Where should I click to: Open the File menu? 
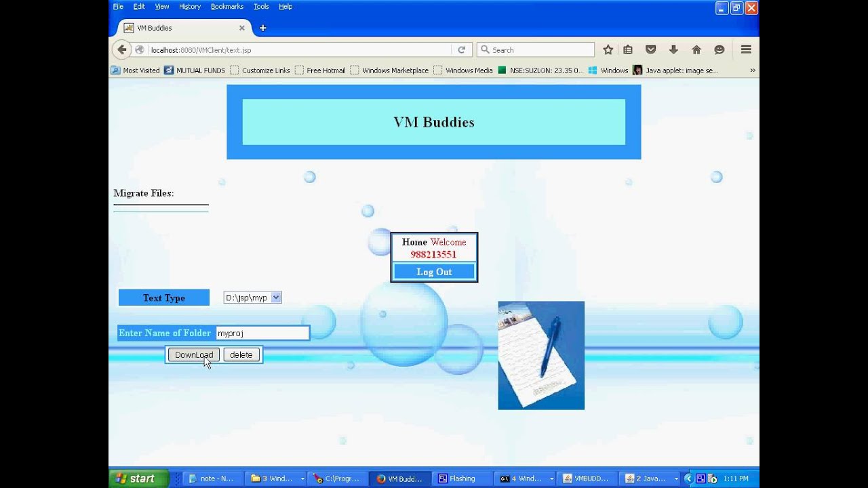click(x=118, y=7)
